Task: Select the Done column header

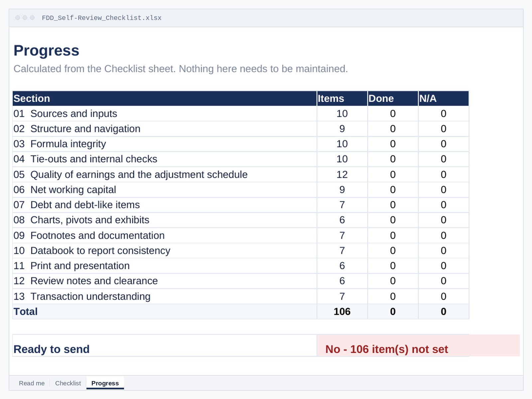Action: click(x=393, y=98)
